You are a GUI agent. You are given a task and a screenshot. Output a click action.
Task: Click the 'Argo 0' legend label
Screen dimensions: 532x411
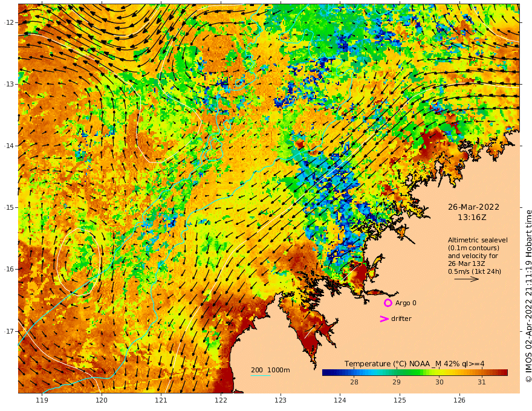406,303
